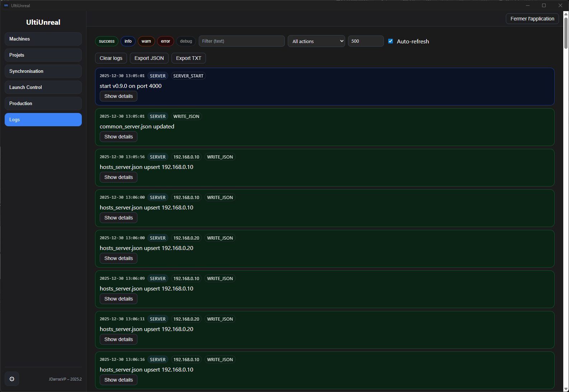Toggle the error log level filter

point(165,41)
